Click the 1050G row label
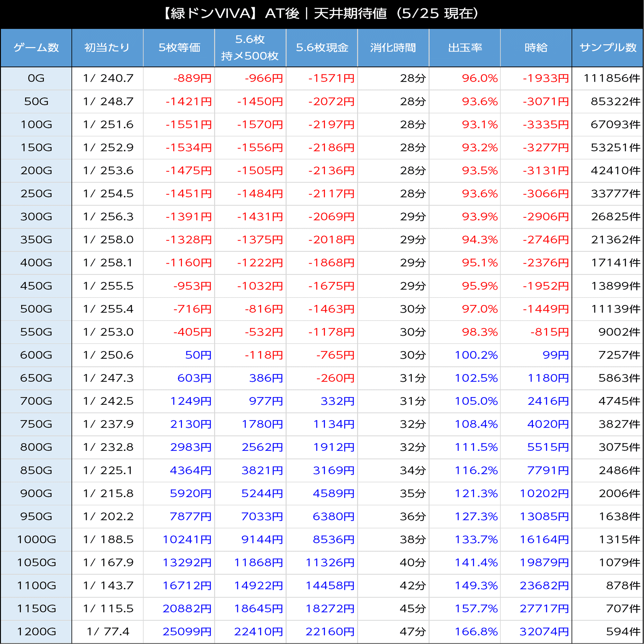The width and height of the screenshot is (644, 644). [x=36, y=562]
